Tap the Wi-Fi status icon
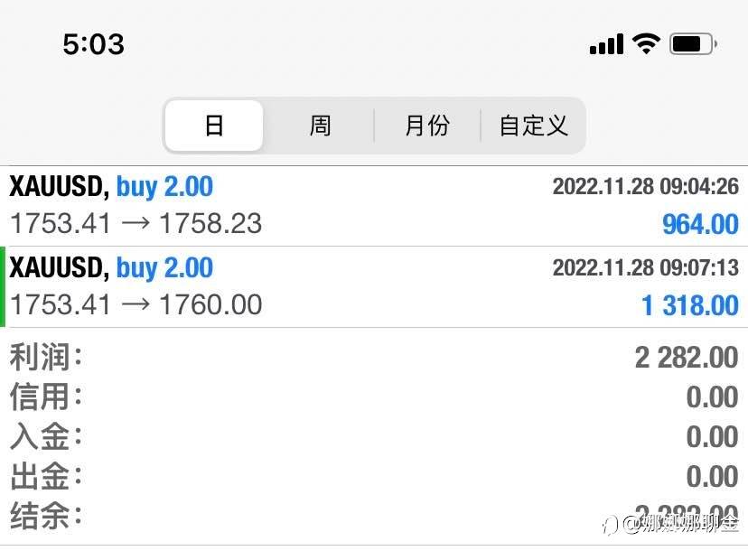Image resolution: width=748 pixels, height=560 pixels. tap(647, 43)
